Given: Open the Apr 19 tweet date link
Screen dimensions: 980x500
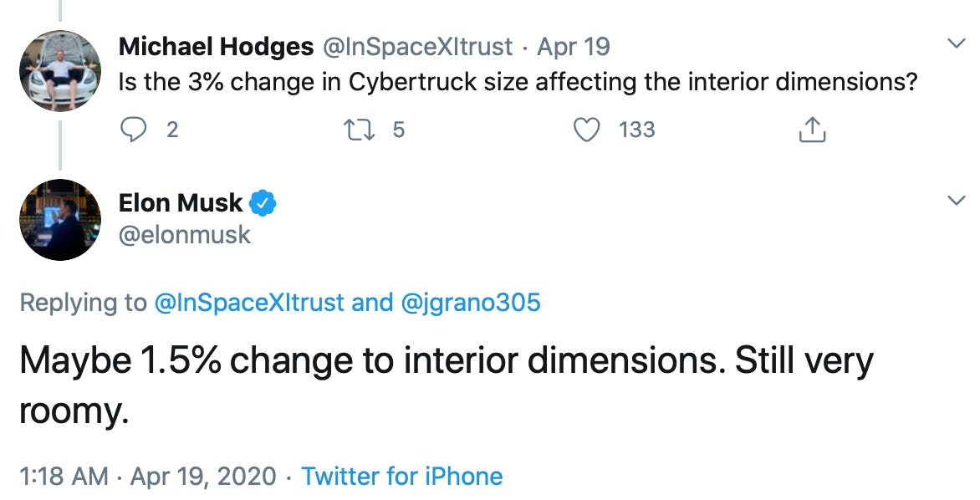Looking at the screenshot, I should click(574, 47).
